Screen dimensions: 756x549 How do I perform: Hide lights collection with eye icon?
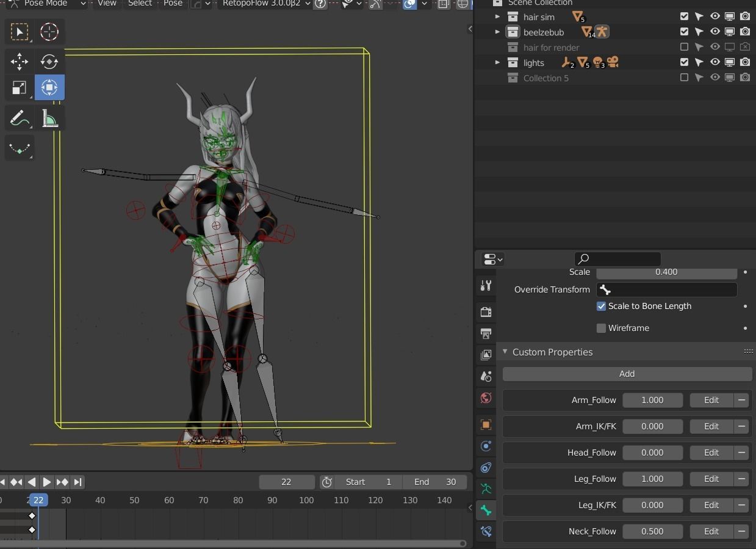pyautogui.click(x=715, y=62)
